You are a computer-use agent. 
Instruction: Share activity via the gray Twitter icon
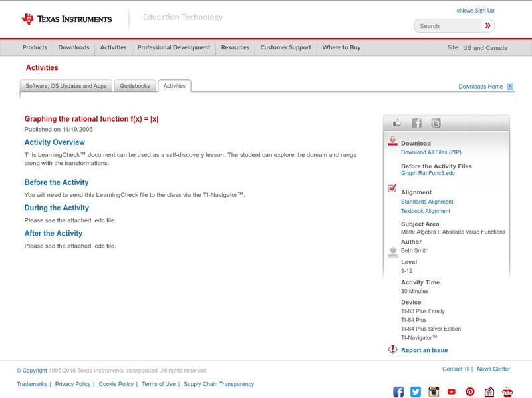tap(436, 123)
